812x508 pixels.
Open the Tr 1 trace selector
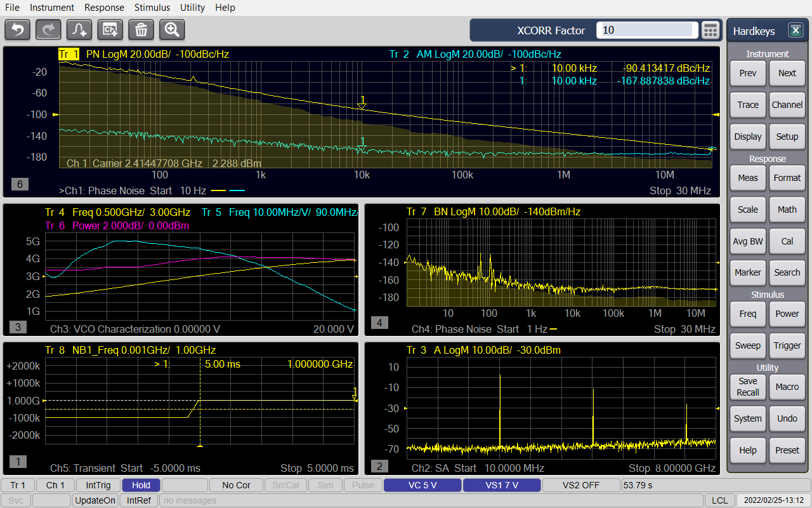pos(17,485)
